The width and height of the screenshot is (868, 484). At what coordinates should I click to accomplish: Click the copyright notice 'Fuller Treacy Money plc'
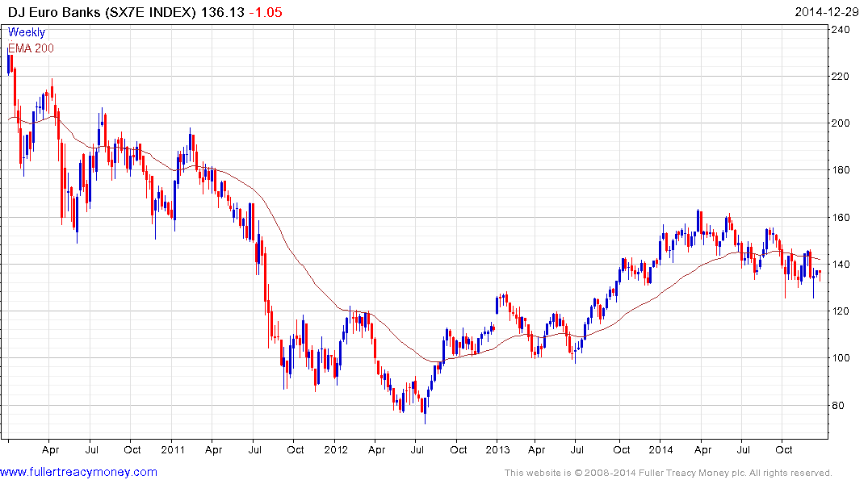point(690,473)
